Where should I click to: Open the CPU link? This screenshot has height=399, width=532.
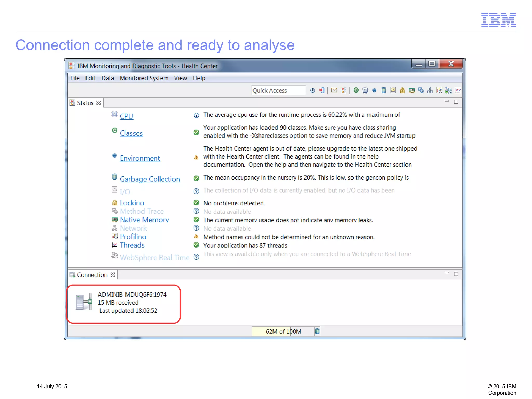[126, 116]
